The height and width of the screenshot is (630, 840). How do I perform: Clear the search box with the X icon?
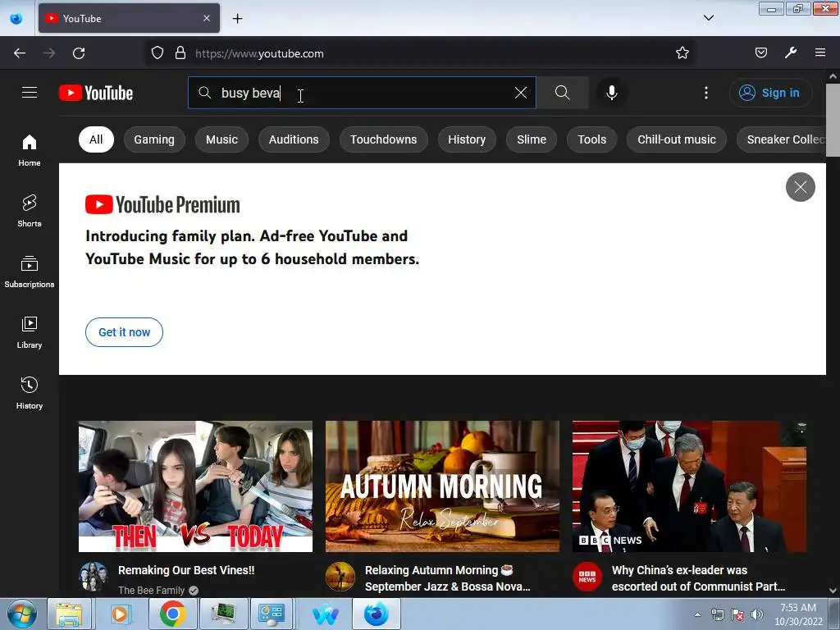point(521,93)
